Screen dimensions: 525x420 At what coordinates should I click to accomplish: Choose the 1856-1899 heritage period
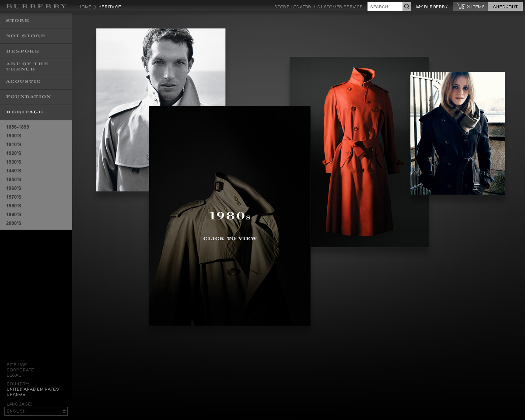pyautogui.click(x=17, y=127)
